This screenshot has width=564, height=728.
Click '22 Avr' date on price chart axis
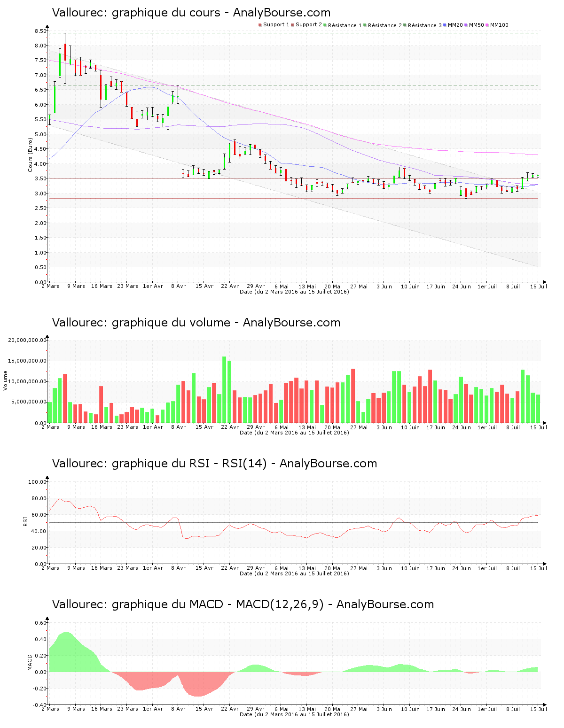tap(230, 286)
